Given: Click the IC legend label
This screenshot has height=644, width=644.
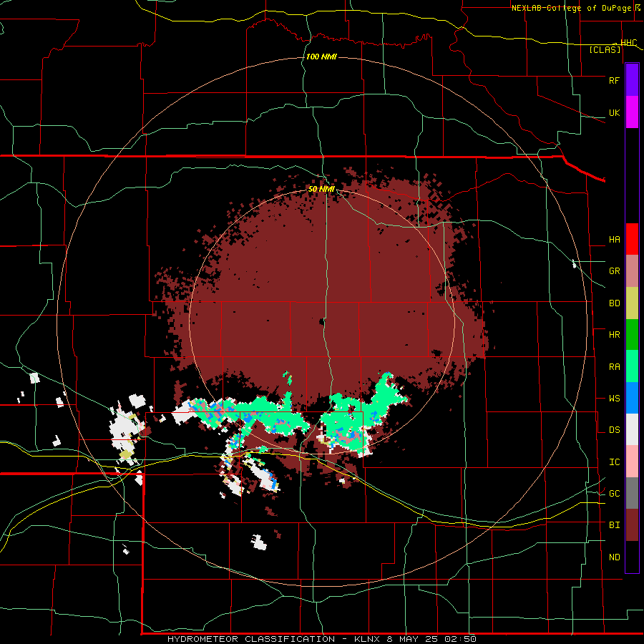Looking at the screenshot, I should pyautogui.click(x=614, y=462).
